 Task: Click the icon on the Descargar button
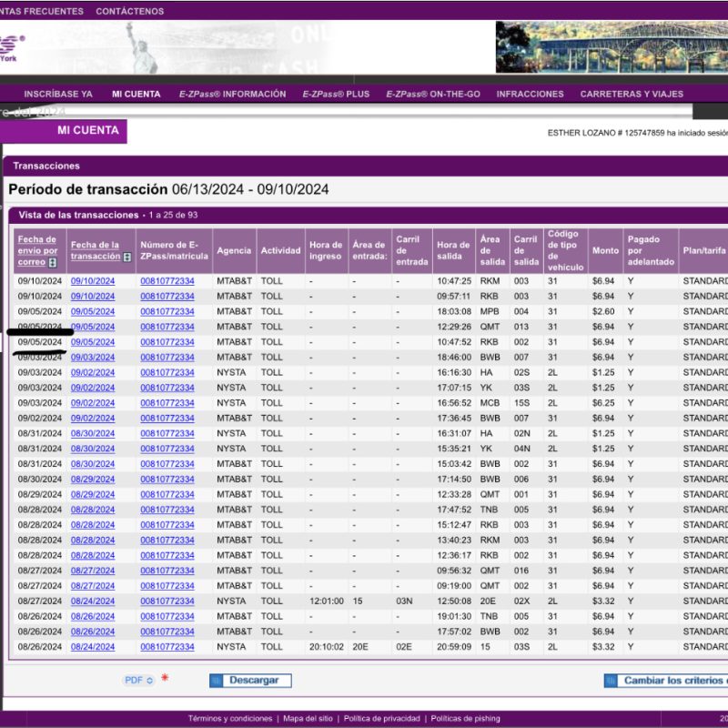(216, 681)
